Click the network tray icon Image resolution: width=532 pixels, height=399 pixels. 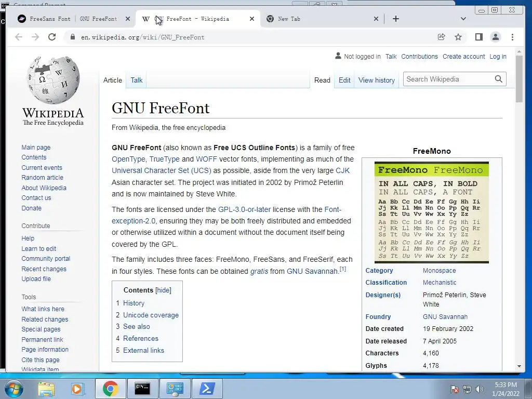pyautogui.click(x=467, y=389)
